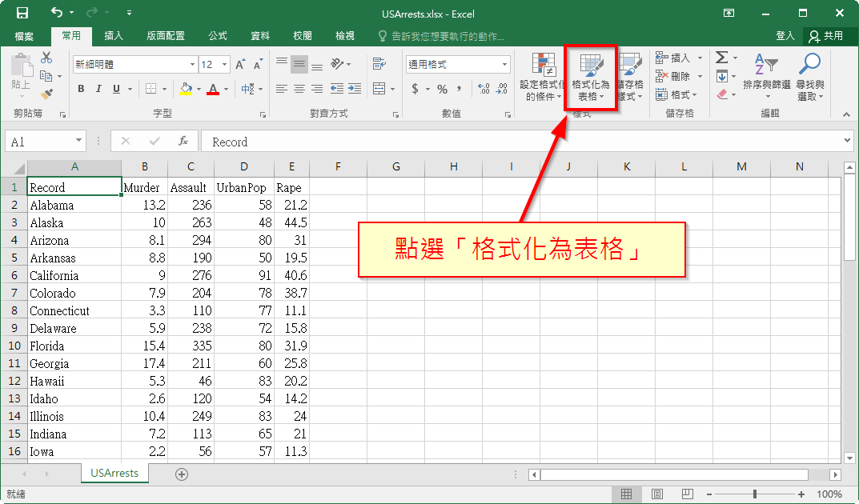Click the AutoSum sigma icon
The height and width of the screenshot is (504, 859).
pyautogui.click(x=723, y=58)
